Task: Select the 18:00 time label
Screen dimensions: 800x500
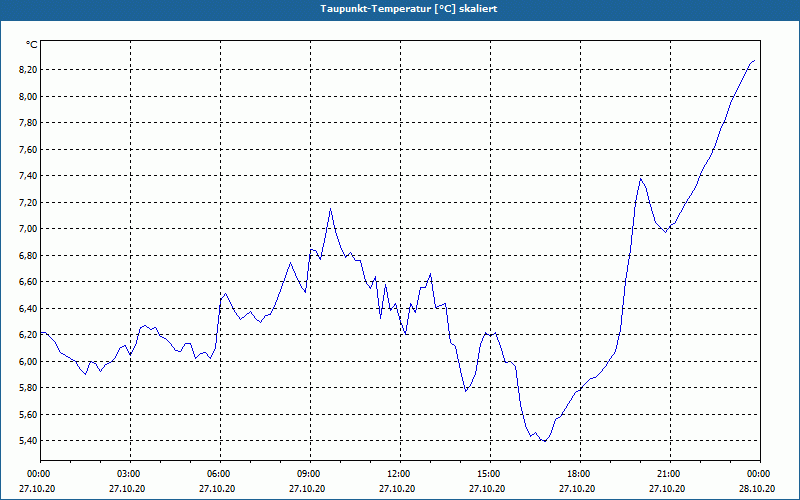Action: (x=581, y=474)
